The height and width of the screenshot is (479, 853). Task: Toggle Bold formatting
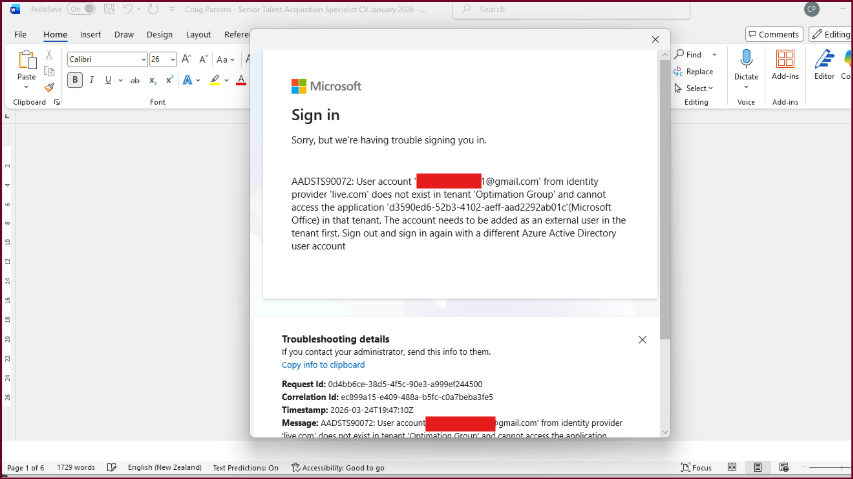click(x=75, y=80)
